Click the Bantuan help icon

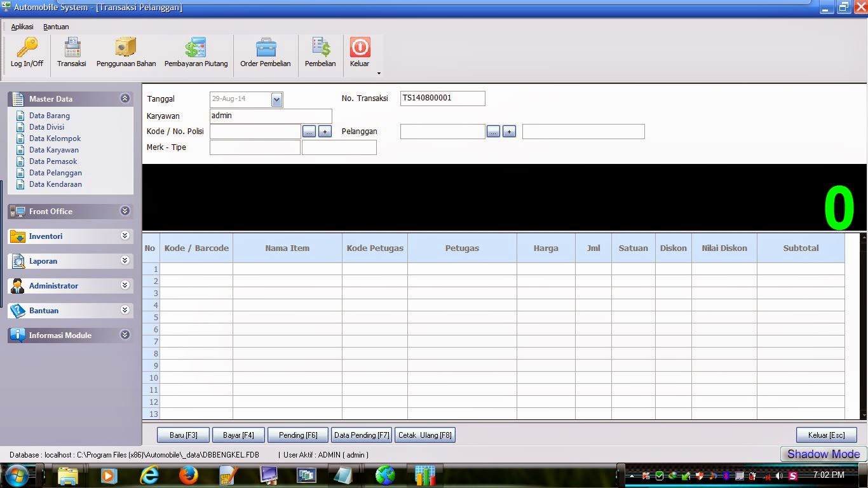point(17,311)
